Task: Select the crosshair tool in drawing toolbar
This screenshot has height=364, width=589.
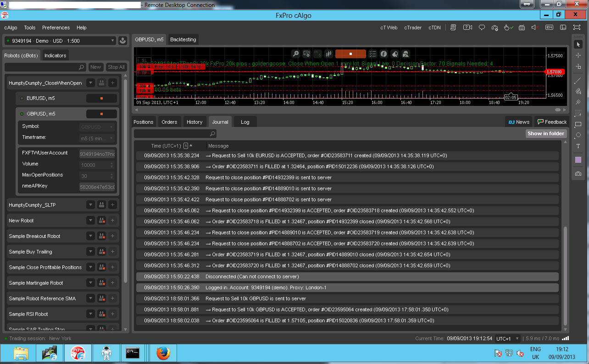Action: tap(578, 55)
